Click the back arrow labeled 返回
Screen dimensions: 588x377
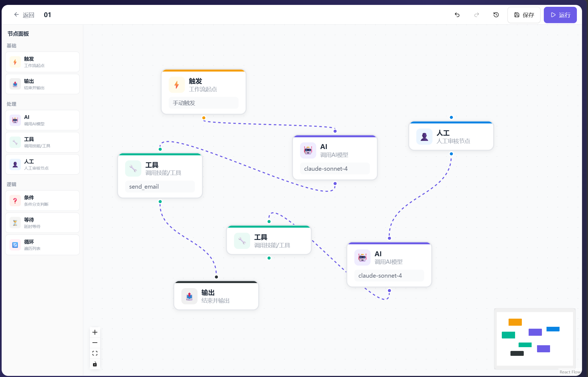click(24, 15)
